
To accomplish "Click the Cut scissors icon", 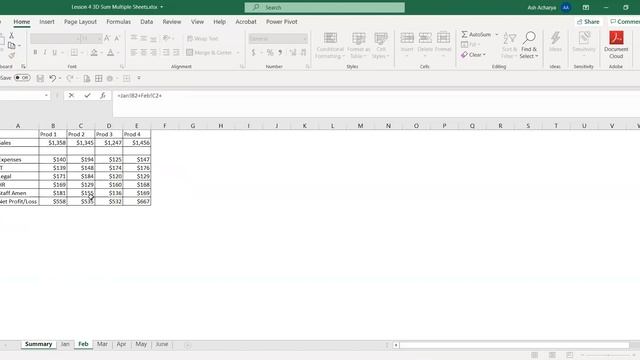I will (x=11, y=36).
